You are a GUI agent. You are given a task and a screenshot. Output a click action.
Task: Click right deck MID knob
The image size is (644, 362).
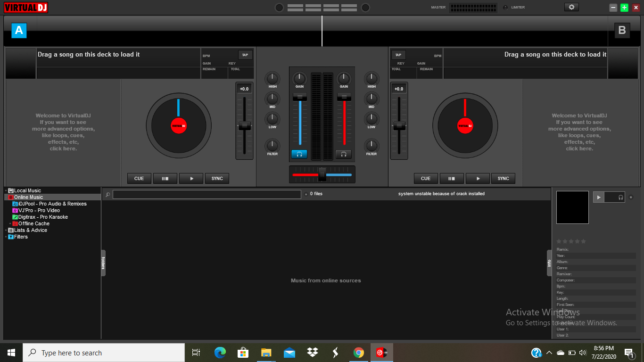372,99
